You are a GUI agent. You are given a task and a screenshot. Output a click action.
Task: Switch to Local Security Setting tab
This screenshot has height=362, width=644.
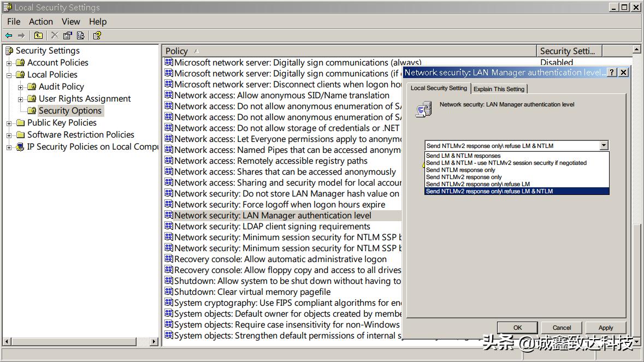(439, 88)
